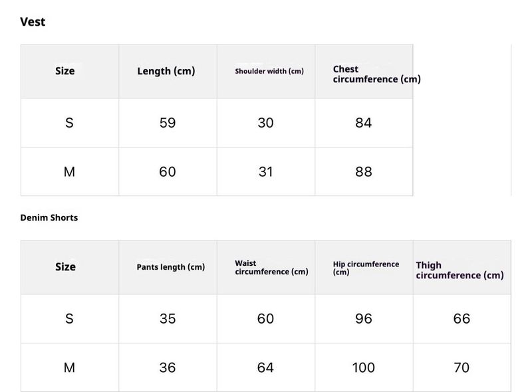The height and width of the screenshot is (392, 532).
Task: Select the Denim Shorts section heading
Action: click(49, 217)
